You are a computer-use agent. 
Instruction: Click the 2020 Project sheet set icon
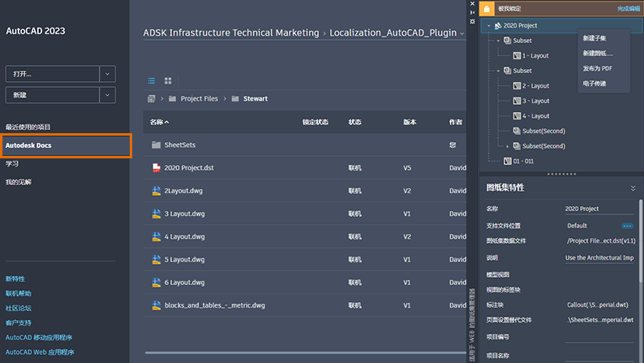tap(497, 26)
